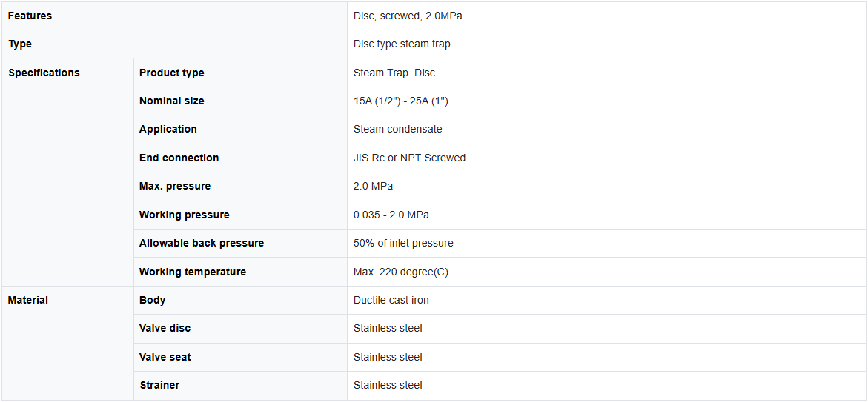Image resolution: width=868 pixels, height=402 pixels.
Task: Click the "Nominal size" label
Action: click(171, 101)
